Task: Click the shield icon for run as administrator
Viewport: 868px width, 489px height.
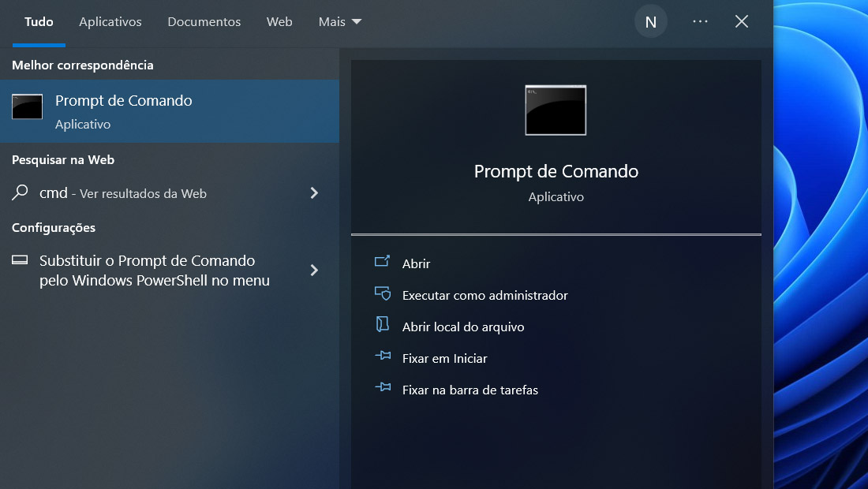Action: click(383, 293)
